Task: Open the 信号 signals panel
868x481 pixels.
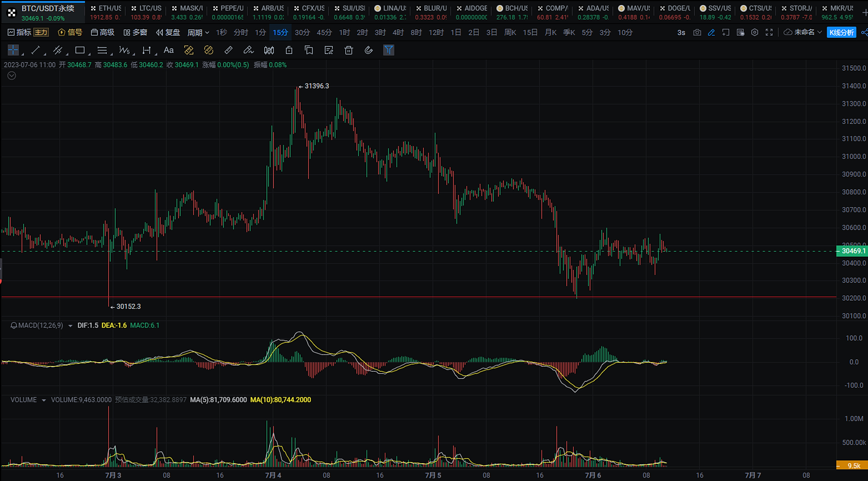Action: click(70, 32)
